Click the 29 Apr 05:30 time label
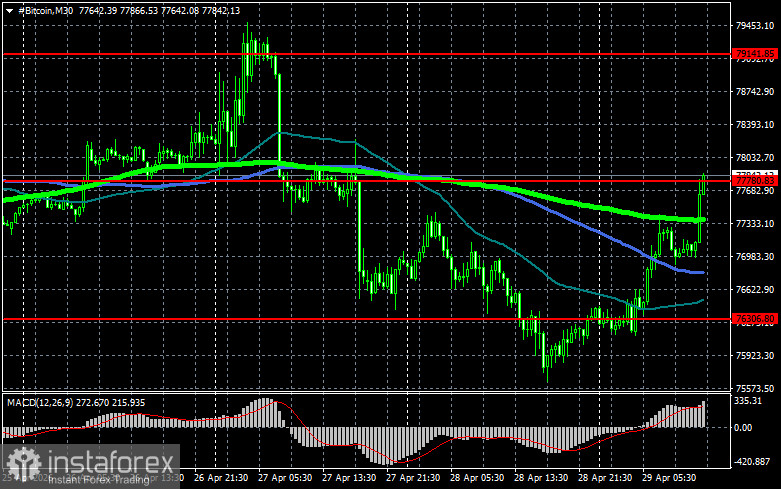The width and height of the screenshot is (781, 489). point(669,478)
